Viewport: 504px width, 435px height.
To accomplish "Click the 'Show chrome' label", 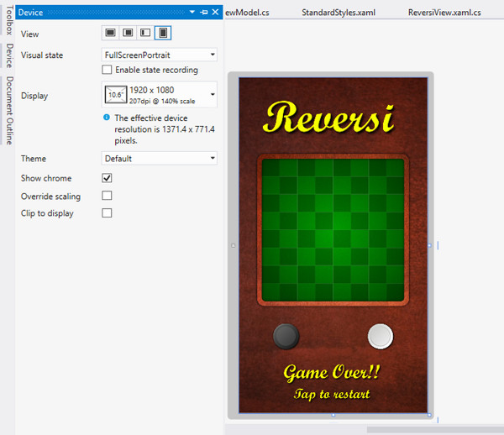I will (x=46, y=178).
